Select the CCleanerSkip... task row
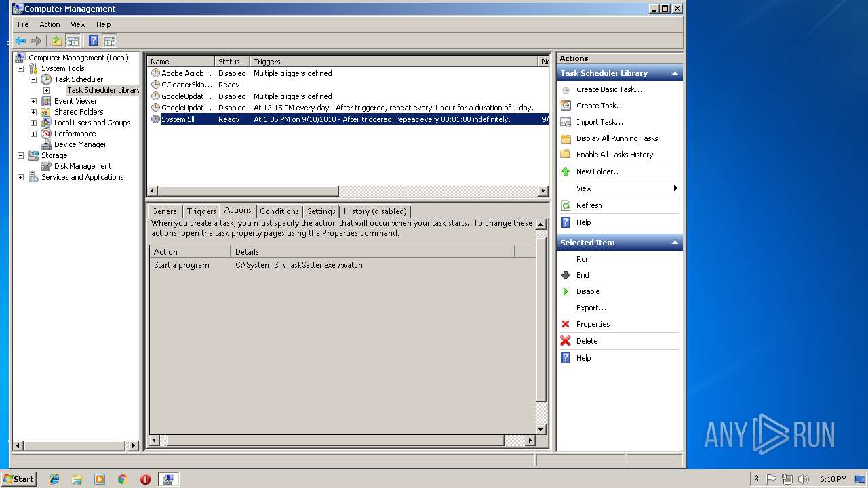 coord(348,85)
